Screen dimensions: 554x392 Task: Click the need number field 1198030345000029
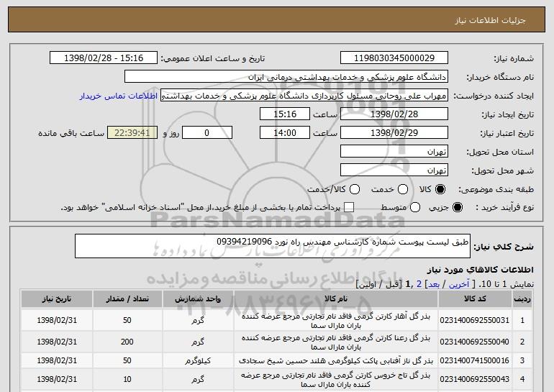[394, 58]
